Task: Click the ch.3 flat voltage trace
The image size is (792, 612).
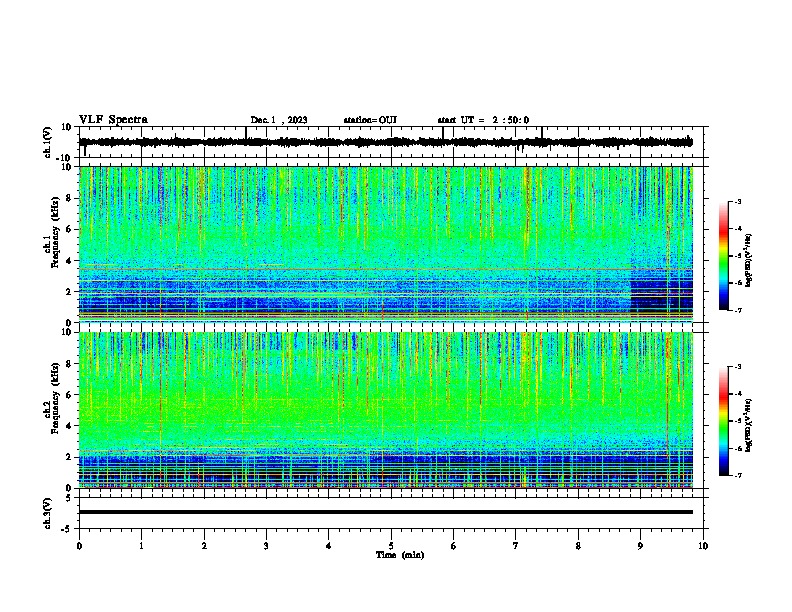Action: [x=386, y=512]
